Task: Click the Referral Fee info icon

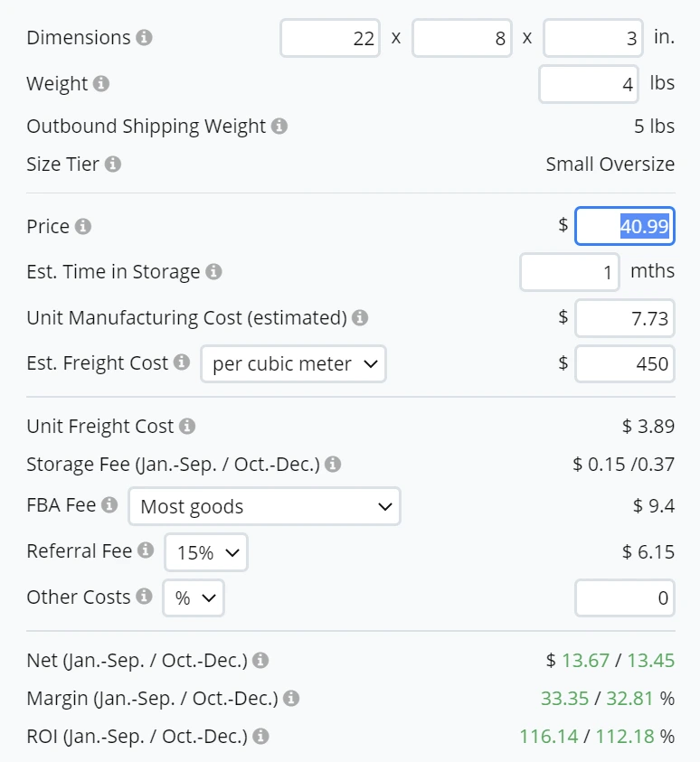Action: pyautogui.click(x=147, y=551)
